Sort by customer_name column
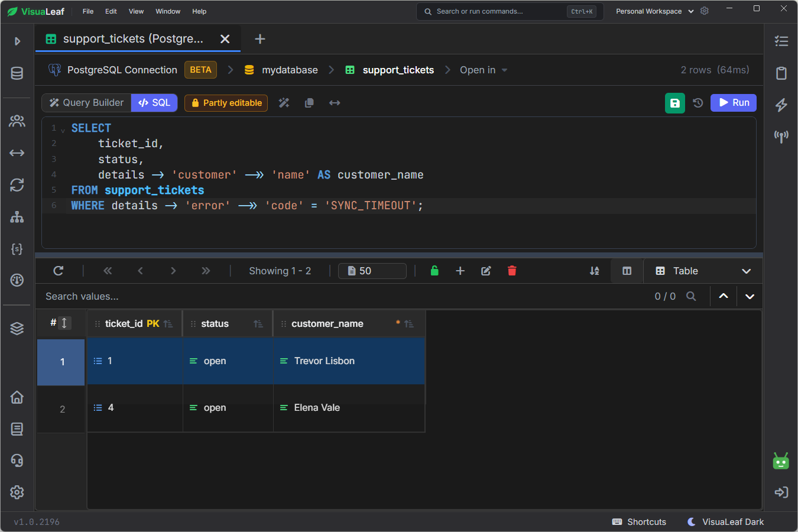Screen dimensions: 798x532 coord(409,324)
